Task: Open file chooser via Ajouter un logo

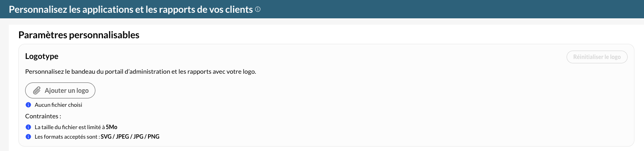Action: point(60,90)
